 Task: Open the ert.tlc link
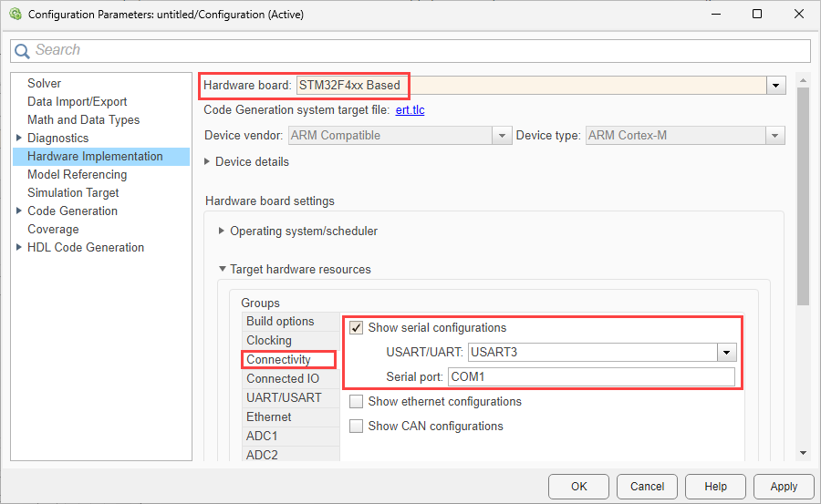coord(410,110)
